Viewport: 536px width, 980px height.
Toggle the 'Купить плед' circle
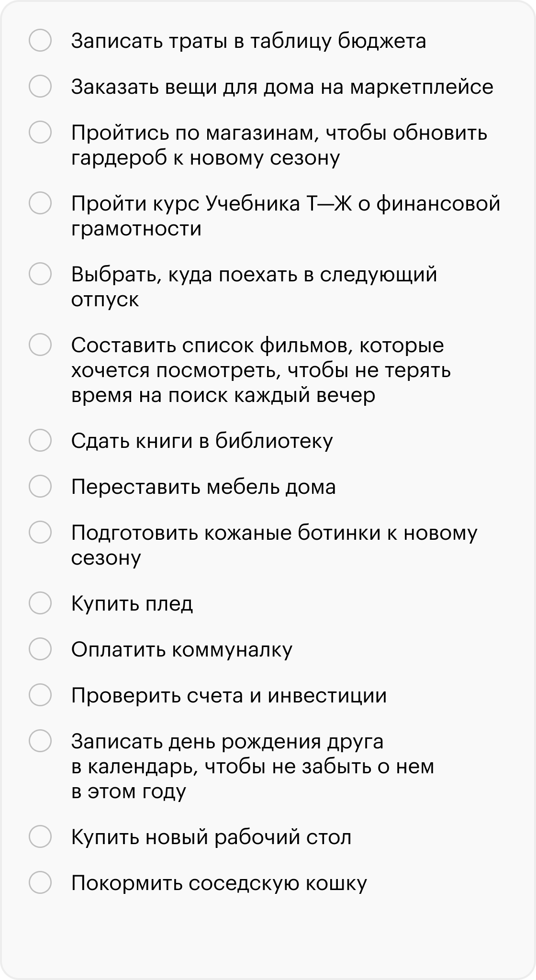coord(40,603)
